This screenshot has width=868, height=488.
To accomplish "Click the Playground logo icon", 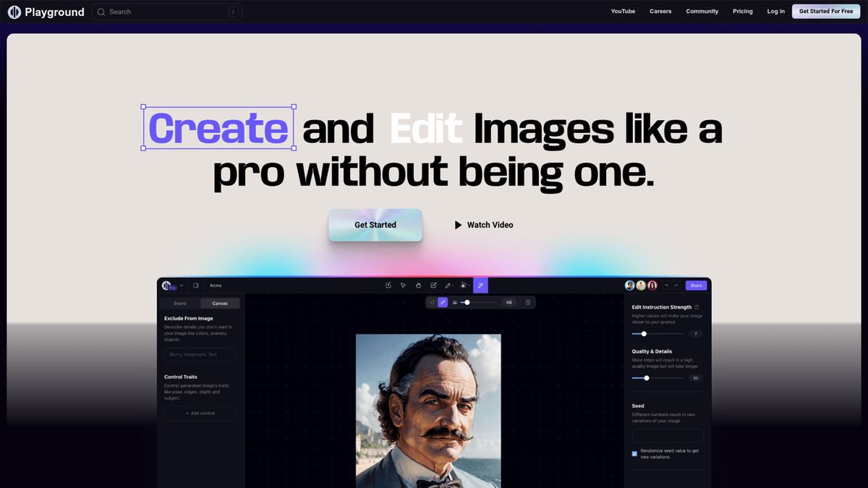I will [14, 12].
